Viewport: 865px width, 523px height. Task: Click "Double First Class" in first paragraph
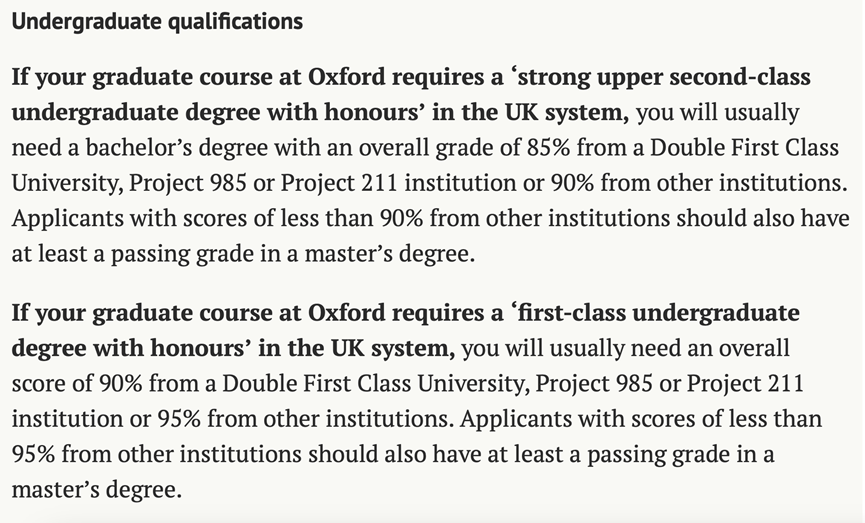(745, 147)
